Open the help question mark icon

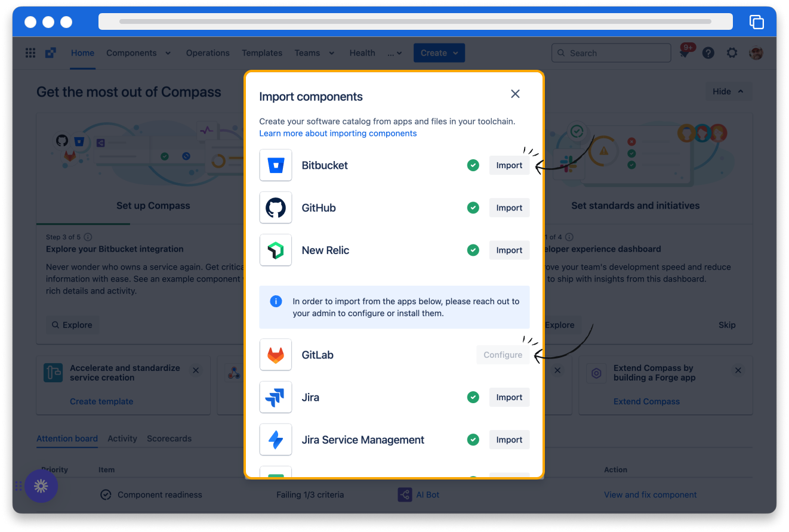(x=708, y=53)
